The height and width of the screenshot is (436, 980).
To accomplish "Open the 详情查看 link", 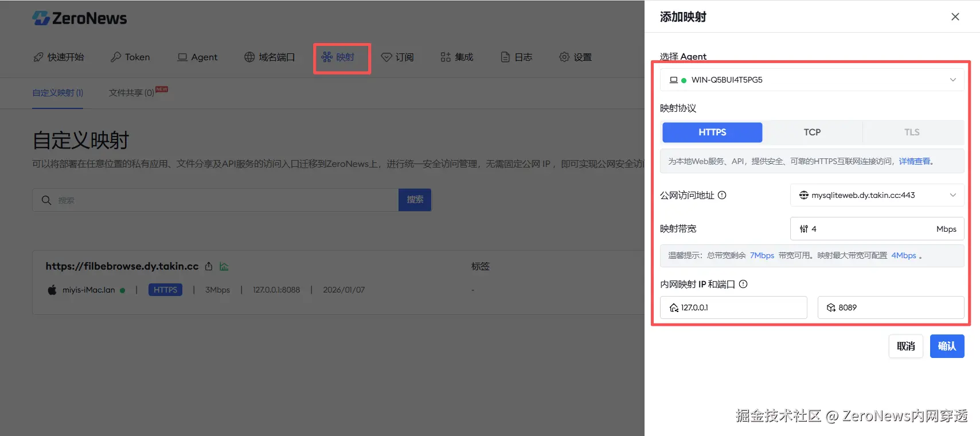I will click(x=914, y=161).
